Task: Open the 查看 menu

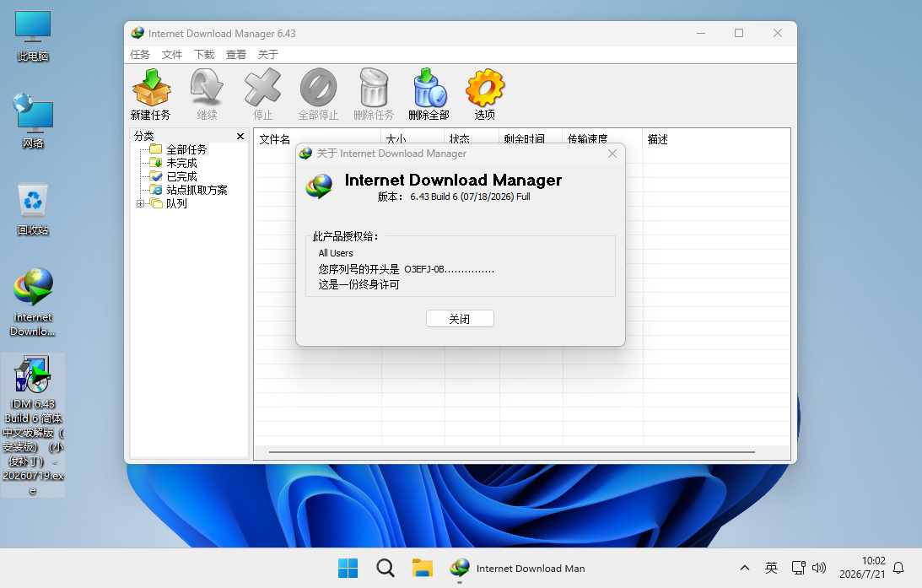Action: pyautogui.click(x=236, y=55)
